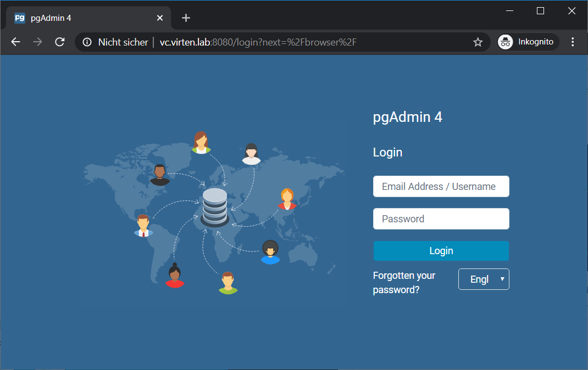Click the blue Login button
The image size is (588, 370).
[441, 250]
